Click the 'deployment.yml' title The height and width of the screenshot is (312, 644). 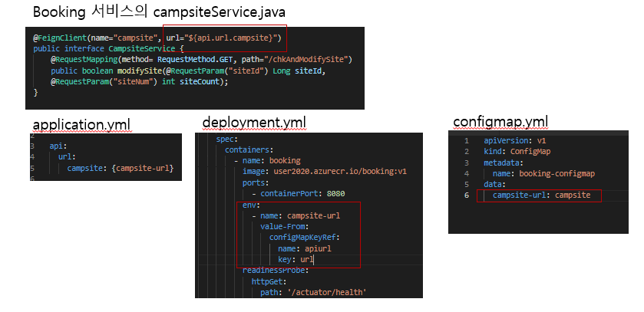pyautogui.click(x=254, y=122)
